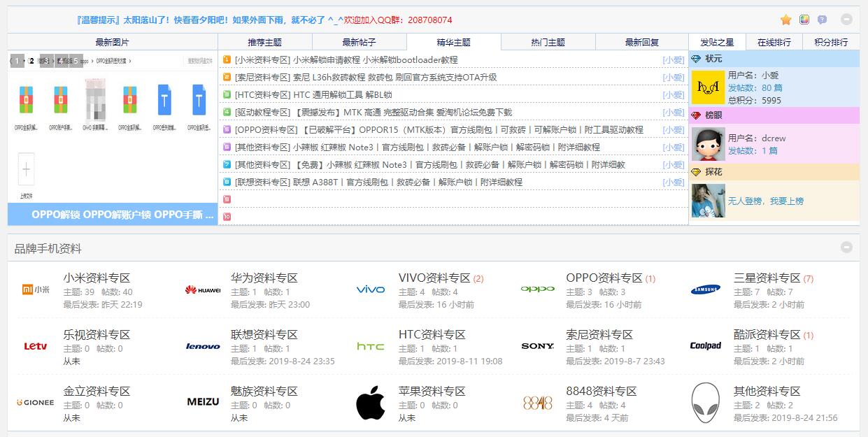Switch to the 推荐主题 tab

tap(265, 42)
